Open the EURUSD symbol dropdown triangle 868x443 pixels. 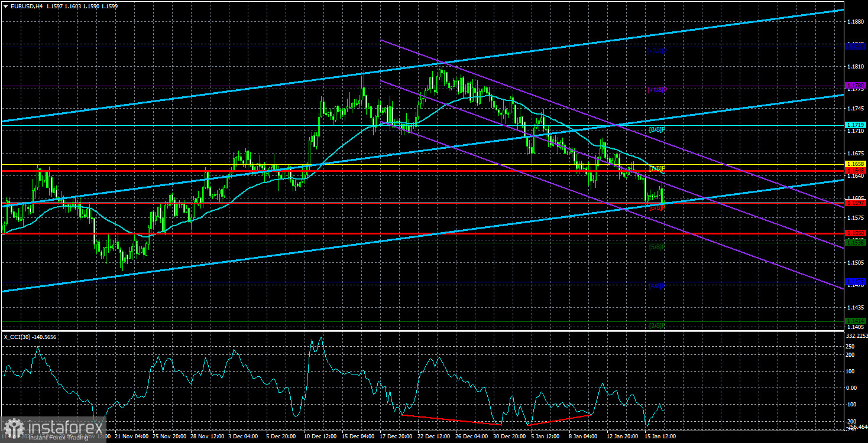pos(6,5)
